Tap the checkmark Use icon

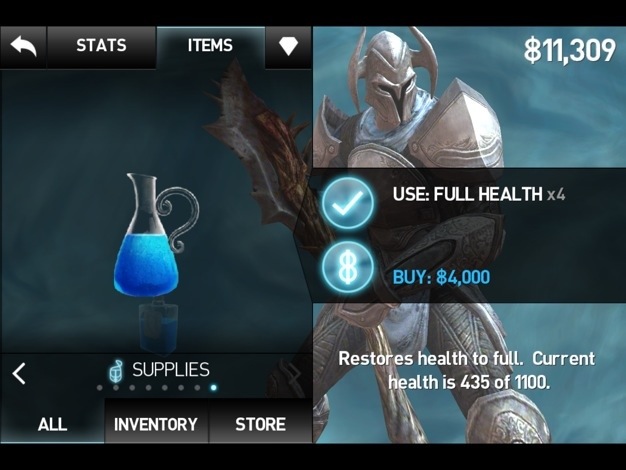click(x=348, y=204)
